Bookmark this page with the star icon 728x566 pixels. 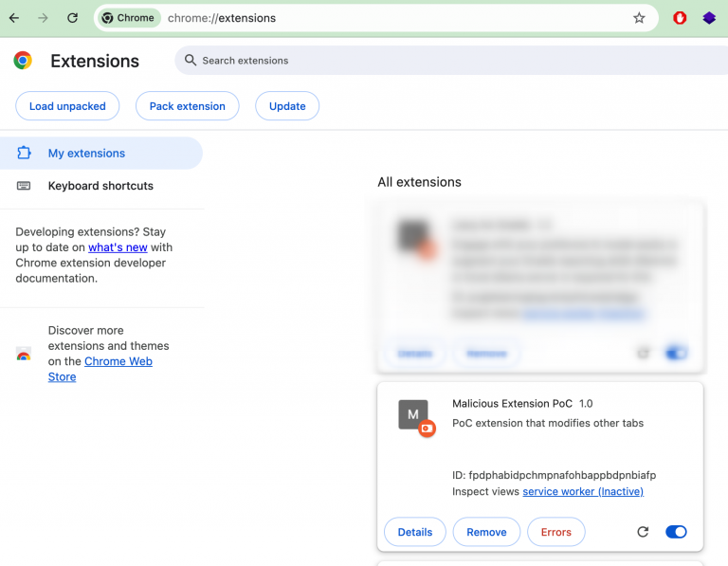[x=639, y=18]
